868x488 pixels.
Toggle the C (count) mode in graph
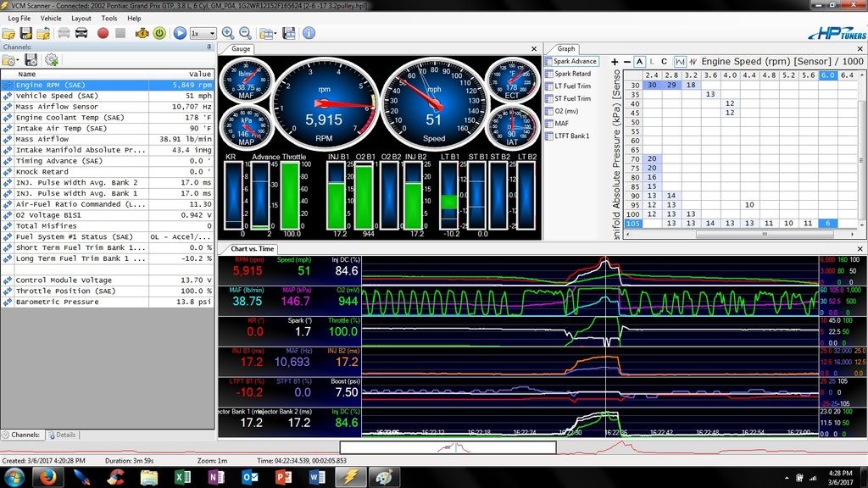(664, 61)
